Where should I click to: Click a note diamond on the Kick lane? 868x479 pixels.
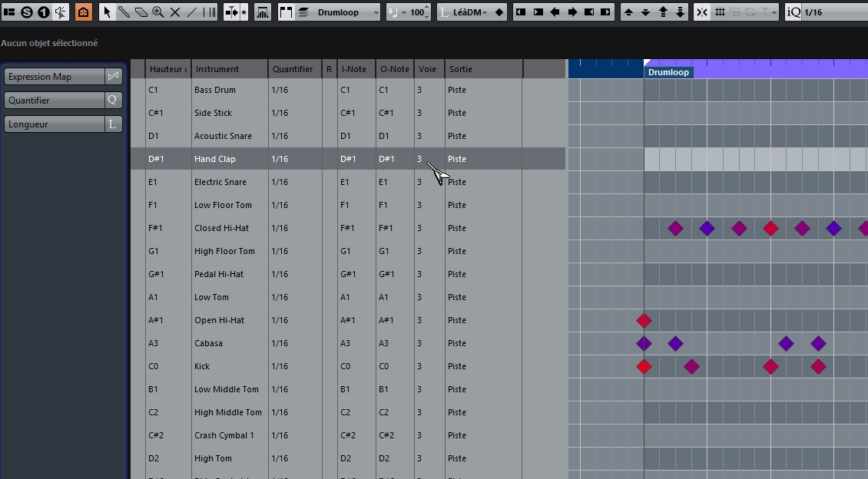click(644, 366)
